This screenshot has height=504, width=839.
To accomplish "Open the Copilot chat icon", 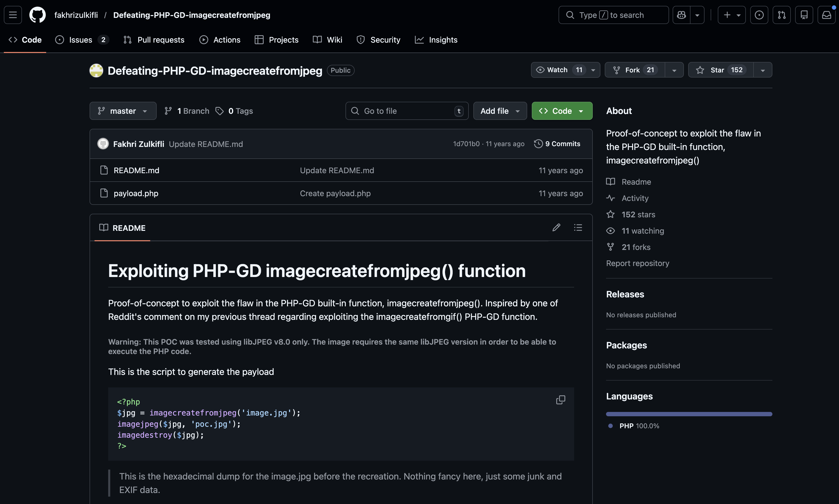I will click(681, 15).
